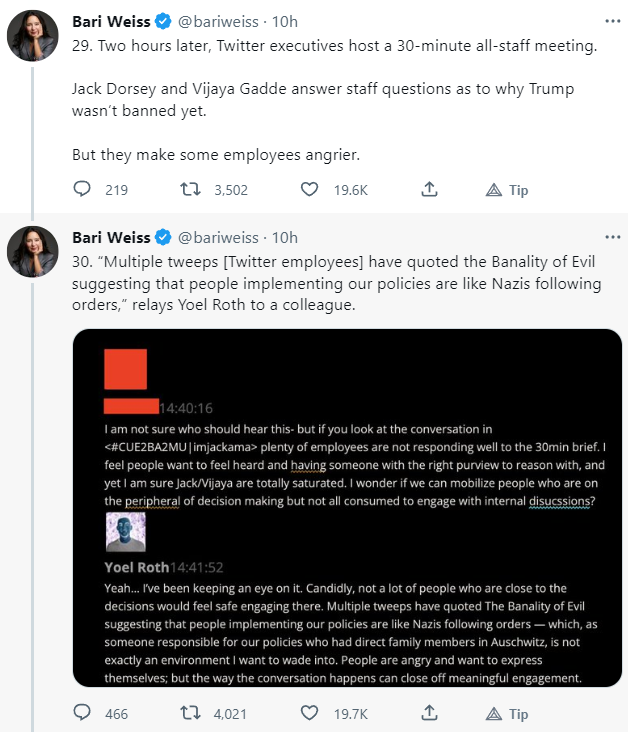Screen dimensions: 628x732
Task: Share tweet 29 using the share icon
Action: (x=429, y=189)
